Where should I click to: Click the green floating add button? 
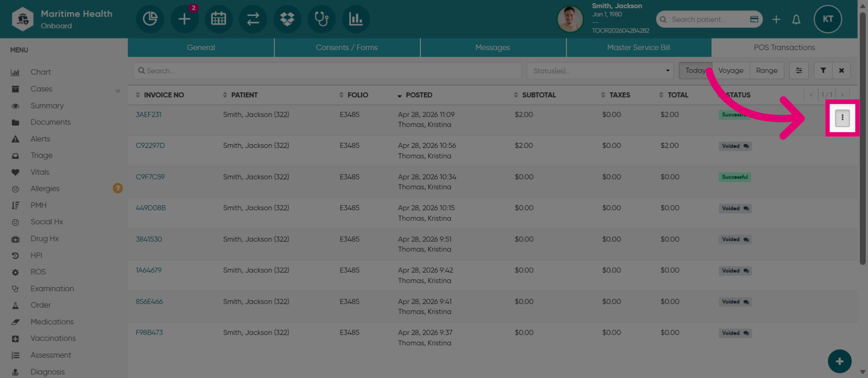840,361
